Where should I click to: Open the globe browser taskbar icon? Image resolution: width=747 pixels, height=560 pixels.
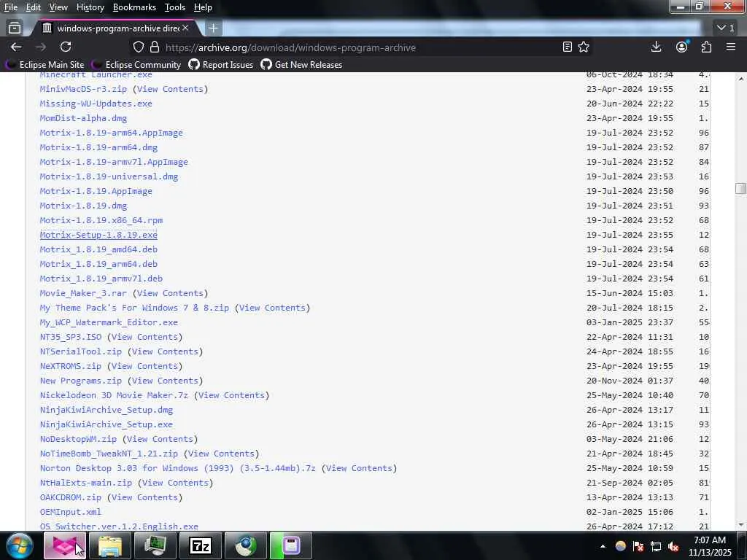click(246, 545)
